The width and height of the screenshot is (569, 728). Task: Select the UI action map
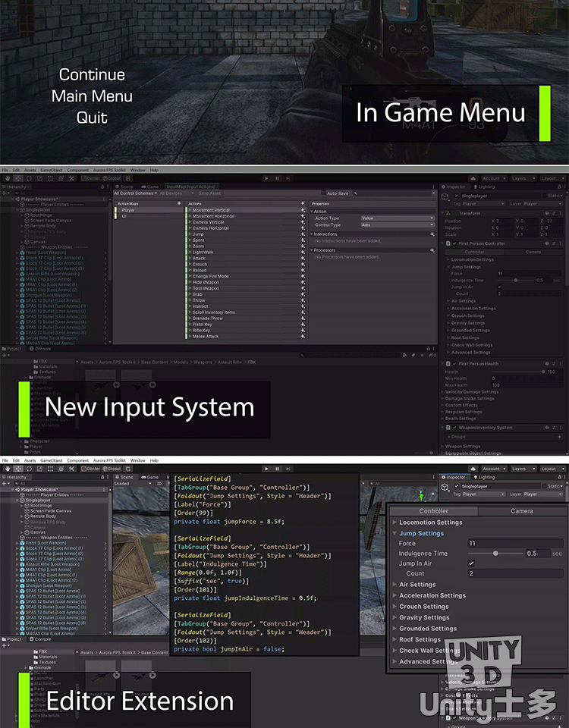(149, 216)
